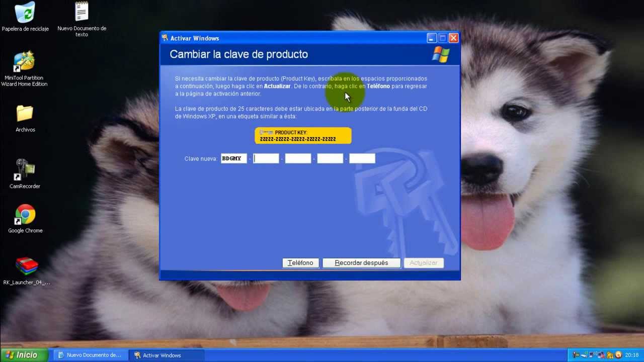Click the orange round tray icon
The height and width of the screenshot is (362, 644).
point(618,355)
